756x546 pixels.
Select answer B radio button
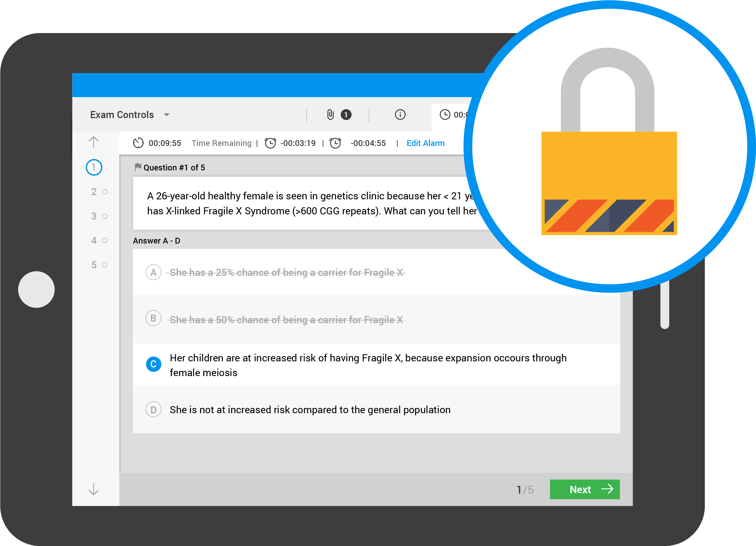tap(153, 318)
